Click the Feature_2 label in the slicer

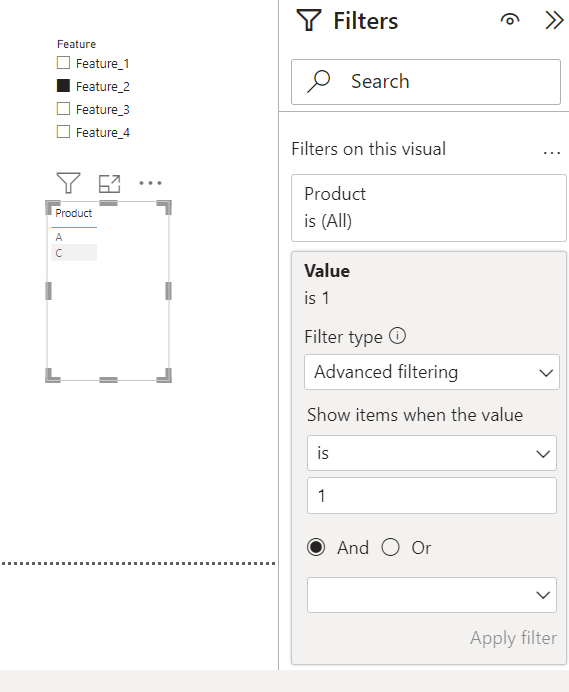[x=103, y=86]
